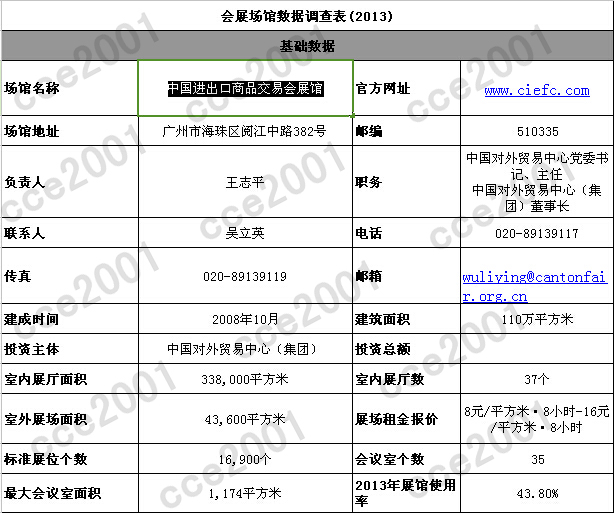Select the completion date cell 2008年10月
This screenshot has width=614, height=513.
[244, 320]
